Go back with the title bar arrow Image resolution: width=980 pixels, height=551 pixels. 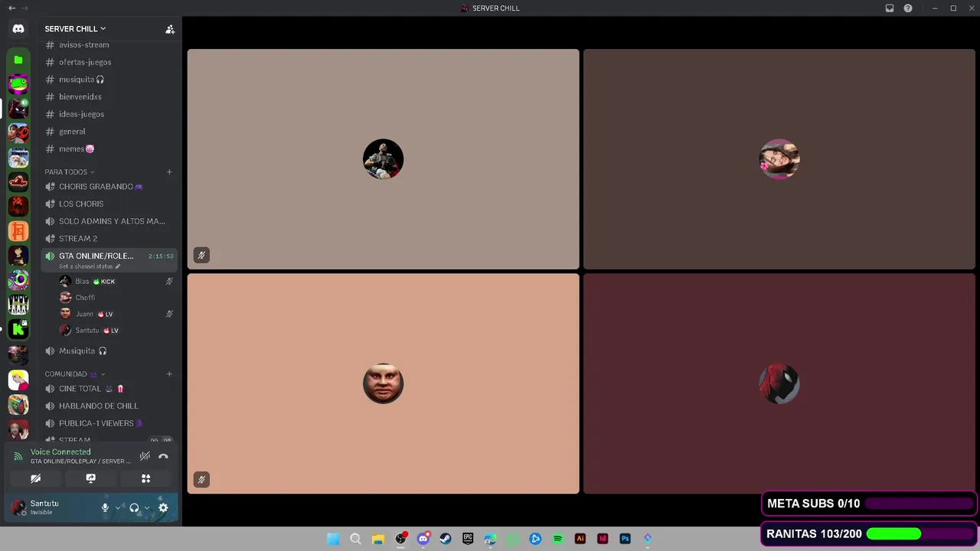11,8
